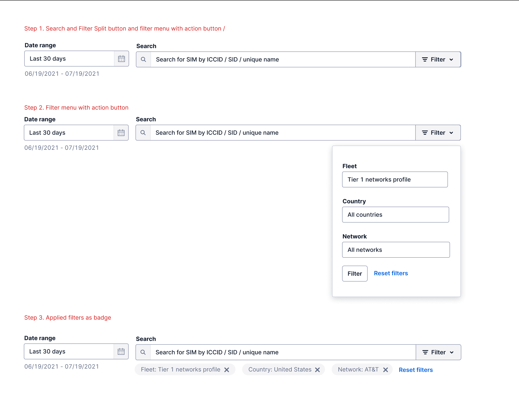The image size is (519, 420).
Task: Open the Filter split button in Step 1
Action: 438,60
